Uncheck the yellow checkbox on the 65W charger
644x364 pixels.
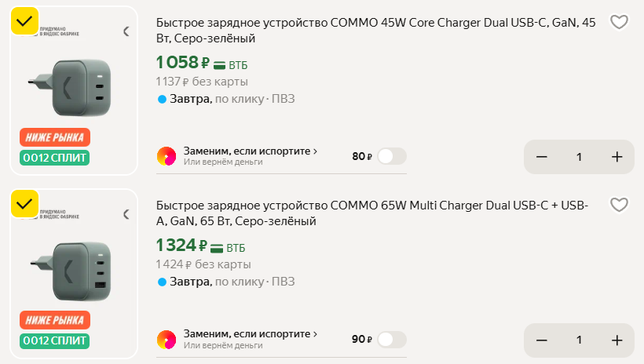click(25, 204)
